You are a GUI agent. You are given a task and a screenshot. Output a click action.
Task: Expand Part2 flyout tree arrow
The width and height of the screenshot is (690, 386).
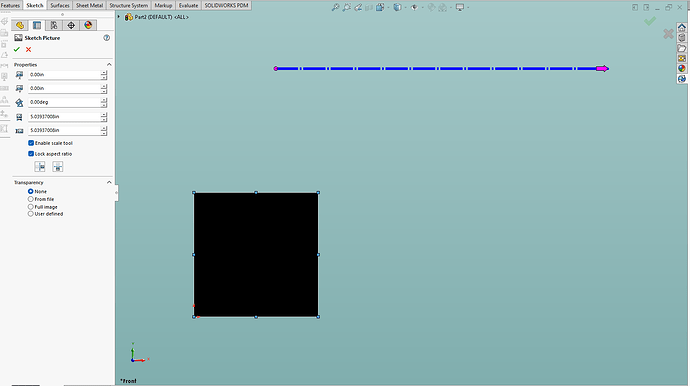point(119,17)
